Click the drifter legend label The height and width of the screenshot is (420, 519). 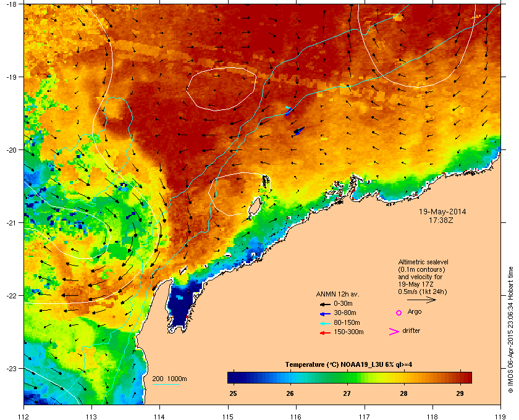click(411, 330)
